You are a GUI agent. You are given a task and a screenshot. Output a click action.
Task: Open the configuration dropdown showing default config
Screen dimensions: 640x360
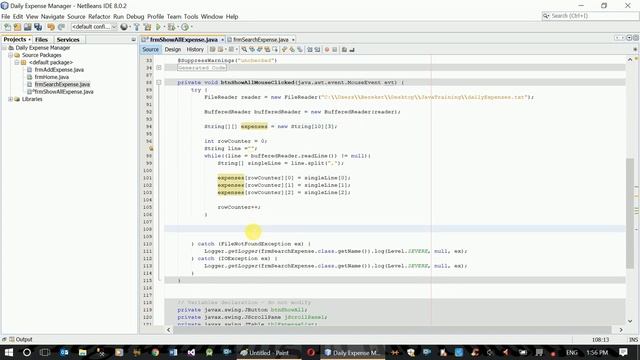coord(94,27)
